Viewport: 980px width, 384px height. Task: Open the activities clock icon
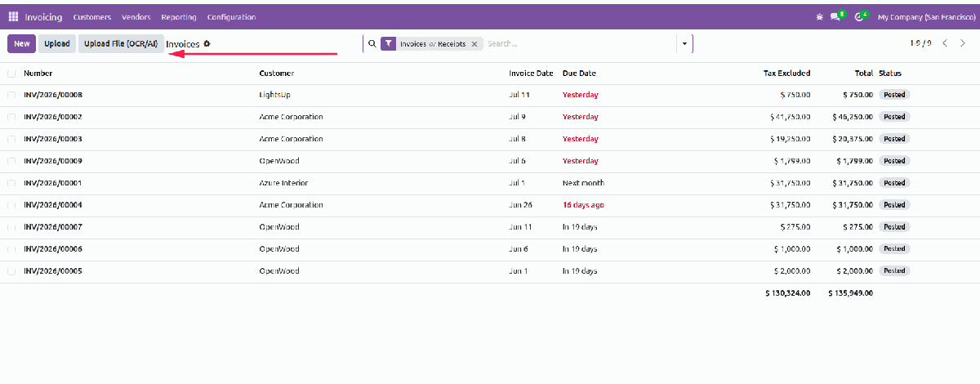pos(860,16)
